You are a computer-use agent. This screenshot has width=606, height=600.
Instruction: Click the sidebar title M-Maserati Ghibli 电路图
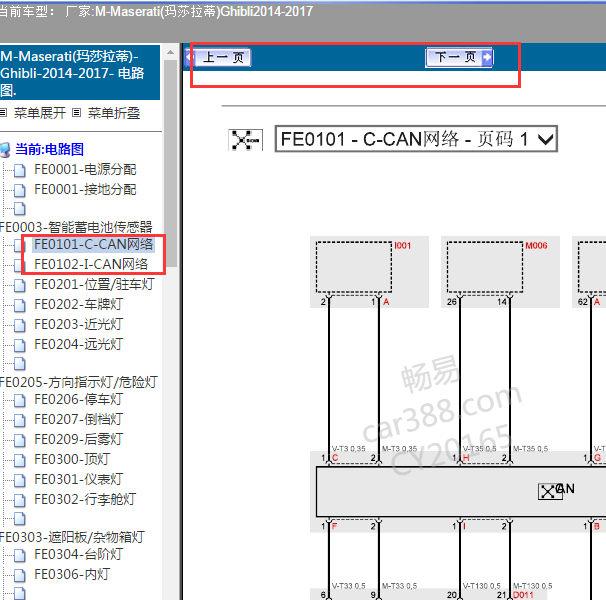tap(80, 73)
